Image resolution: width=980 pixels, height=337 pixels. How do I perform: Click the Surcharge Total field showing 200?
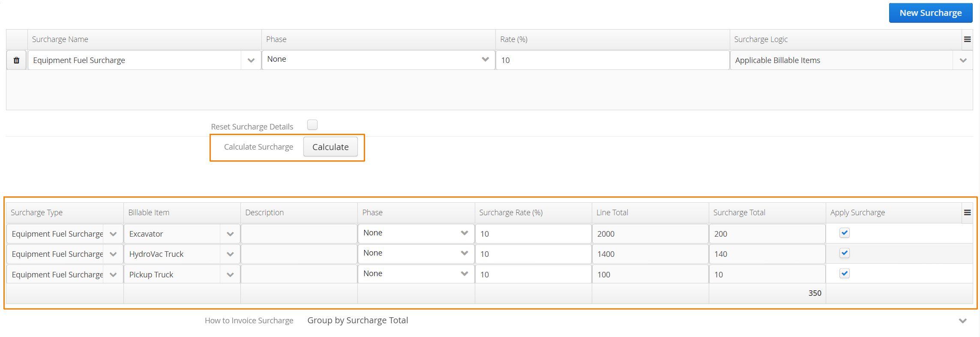767,234
